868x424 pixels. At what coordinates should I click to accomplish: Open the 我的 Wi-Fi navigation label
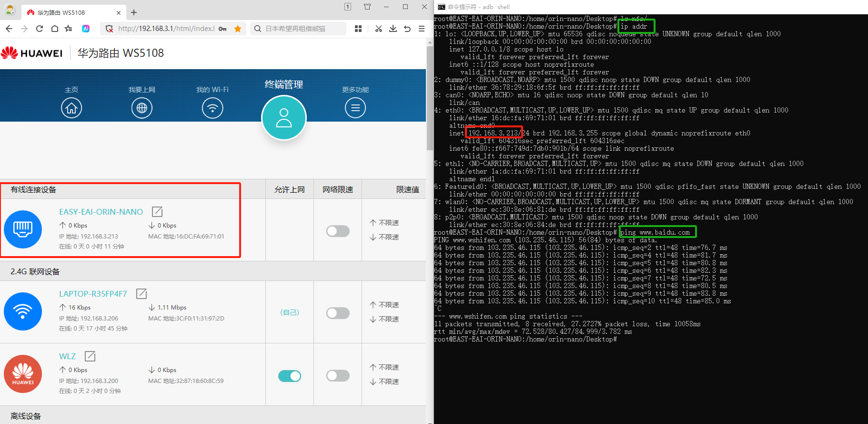point(212,90)
